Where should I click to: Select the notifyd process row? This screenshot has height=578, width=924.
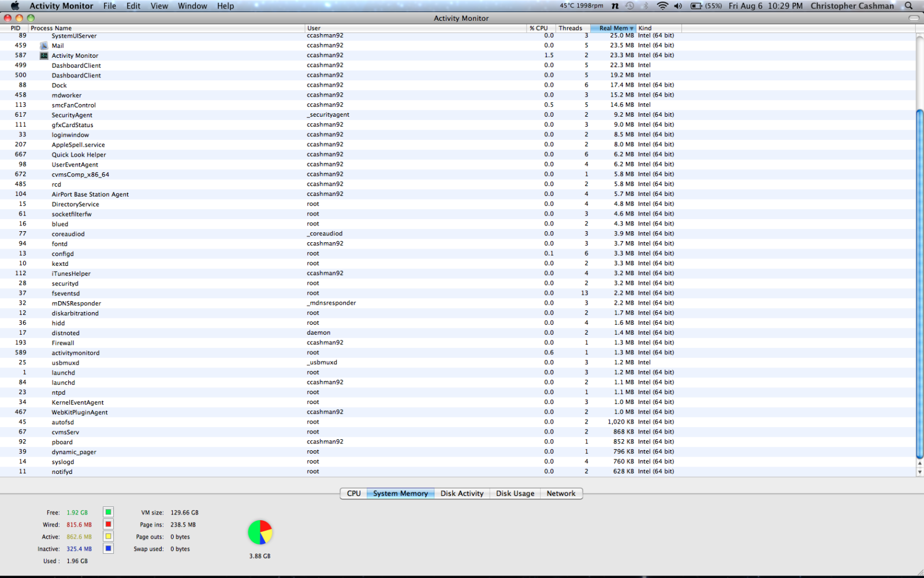[x=458, y=472]
